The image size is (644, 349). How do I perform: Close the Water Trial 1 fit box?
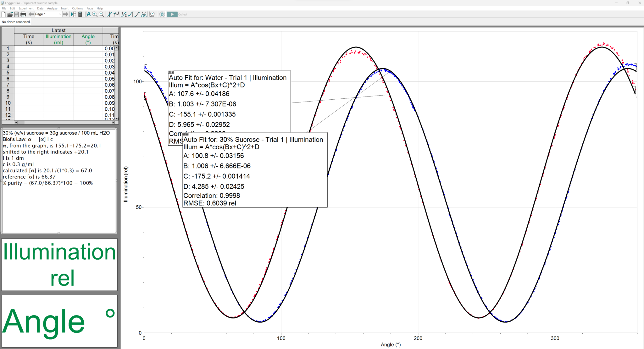point(170,72)
